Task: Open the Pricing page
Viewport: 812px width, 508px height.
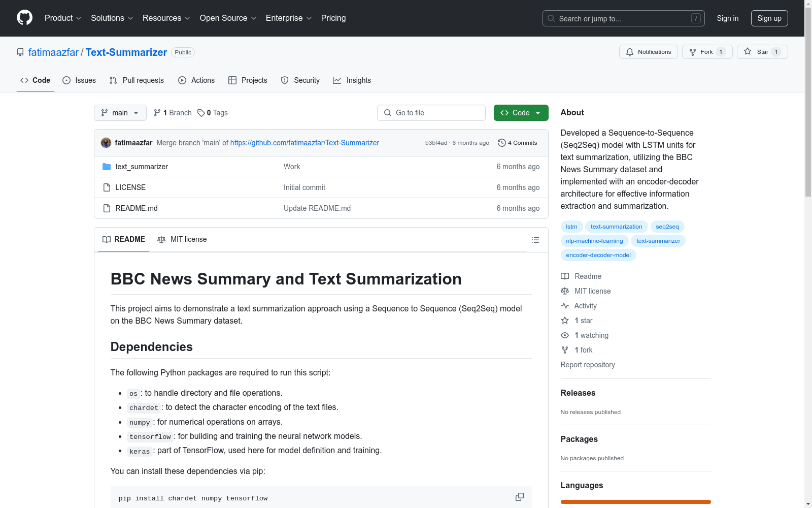Action: (x=333, y=18)
